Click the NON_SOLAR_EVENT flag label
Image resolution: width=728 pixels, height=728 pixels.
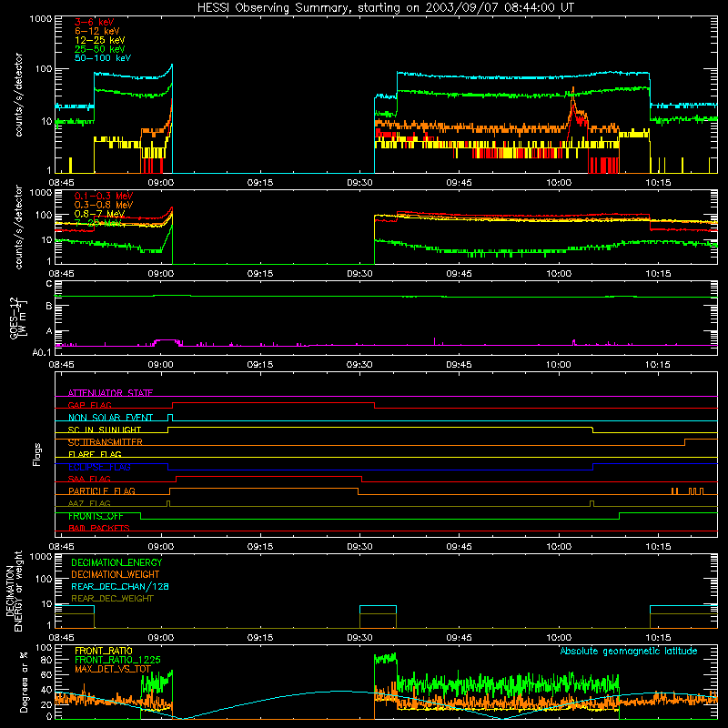[110, 418]
